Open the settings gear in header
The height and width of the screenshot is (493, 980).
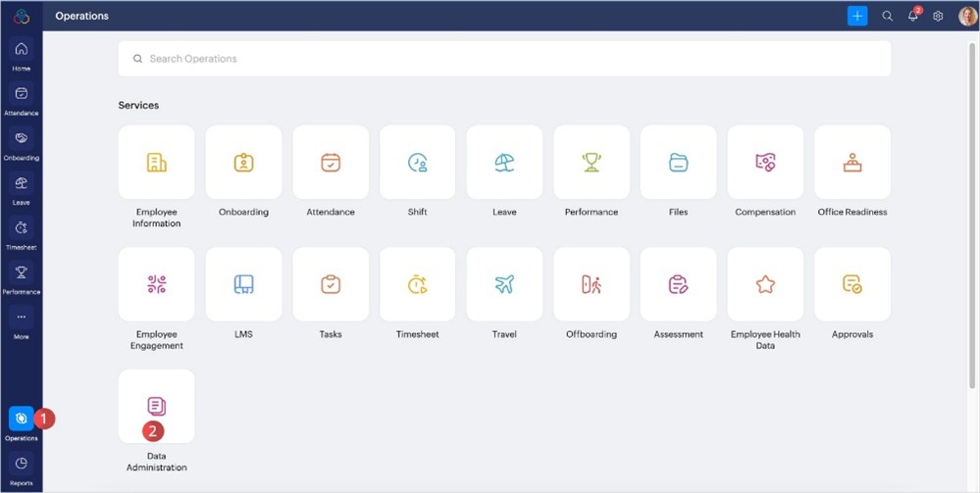pyautogui.click(x=938, y=17)
